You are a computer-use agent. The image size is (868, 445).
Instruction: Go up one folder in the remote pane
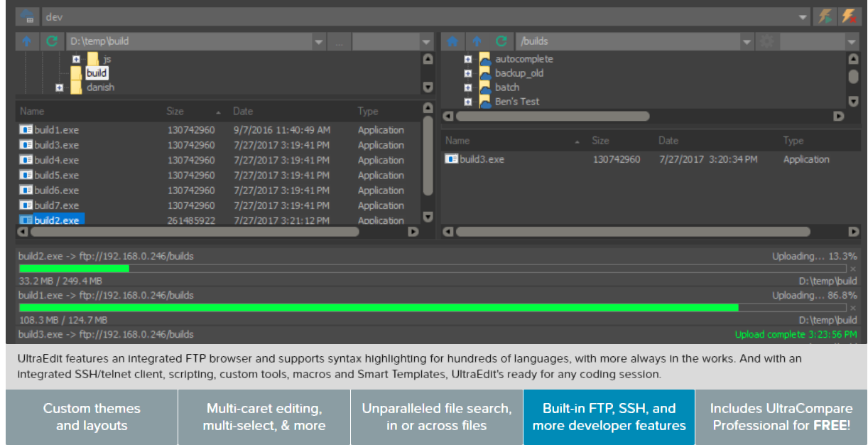click(477, 41)
